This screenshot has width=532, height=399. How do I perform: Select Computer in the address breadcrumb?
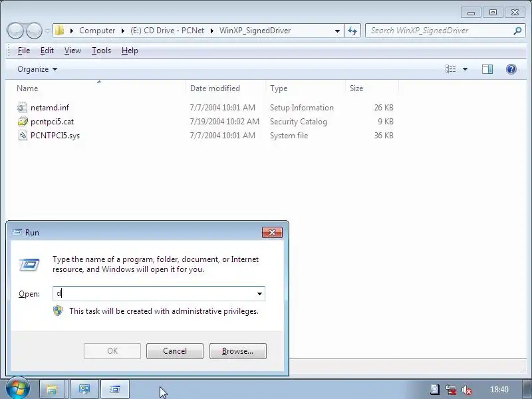tap(97, 31)
